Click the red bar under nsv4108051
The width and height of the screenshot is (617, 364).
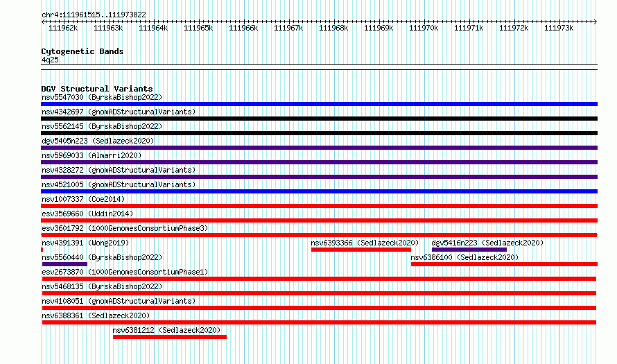pyautogui.click(x=319, y=308)
